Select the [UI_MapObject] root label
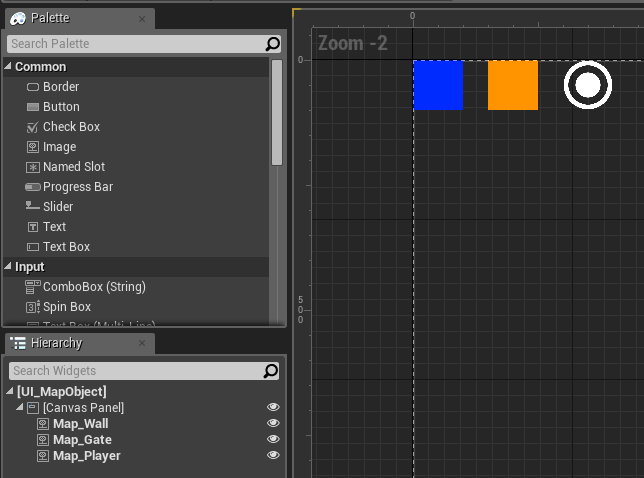644x478 pixels. point(62,392)
